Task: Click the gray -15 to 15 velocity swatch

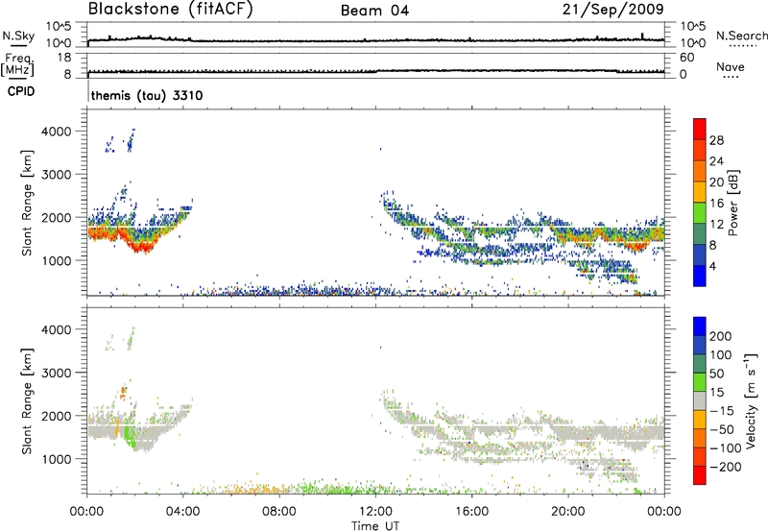Action: (x=700, y=401)
